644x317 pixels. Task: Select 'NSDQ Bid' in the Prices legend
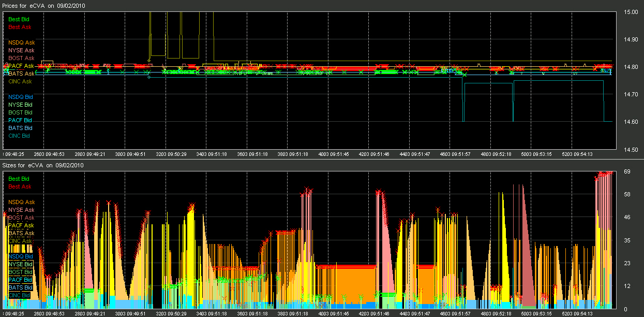click(21, 97)
